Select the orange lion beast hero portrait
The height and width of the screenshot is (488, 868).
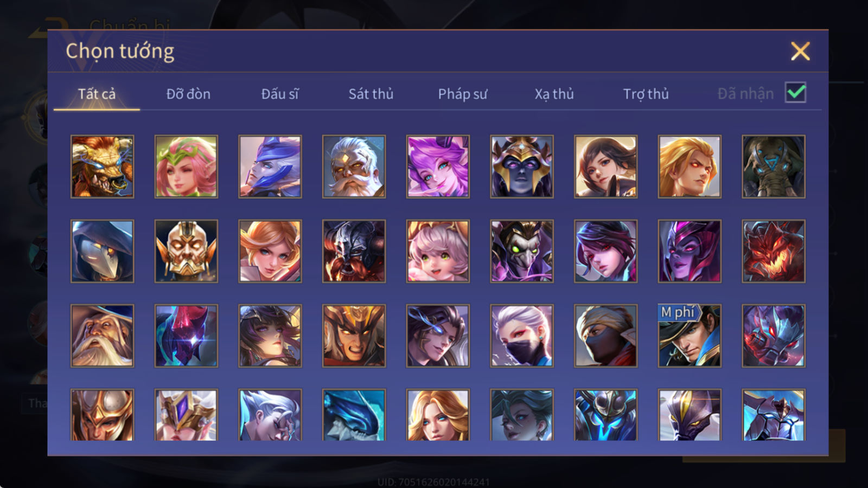tap(102, 166)
